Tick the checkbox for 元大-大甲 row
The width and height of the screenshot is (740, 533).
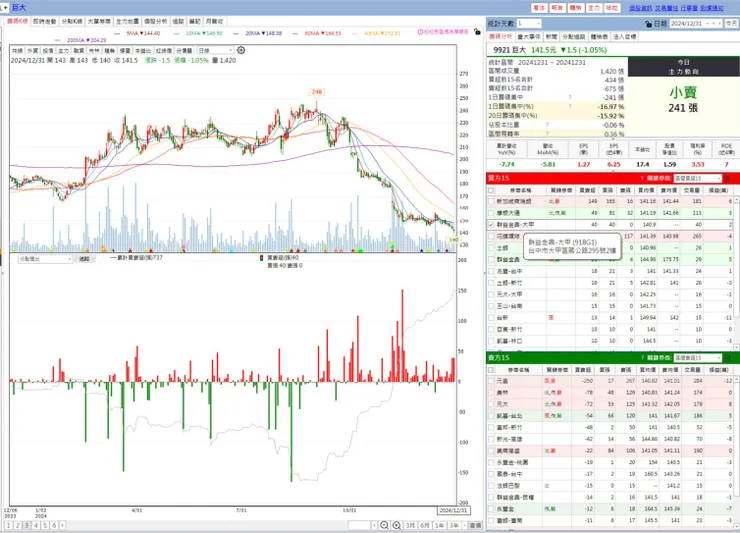pos(491,294)
